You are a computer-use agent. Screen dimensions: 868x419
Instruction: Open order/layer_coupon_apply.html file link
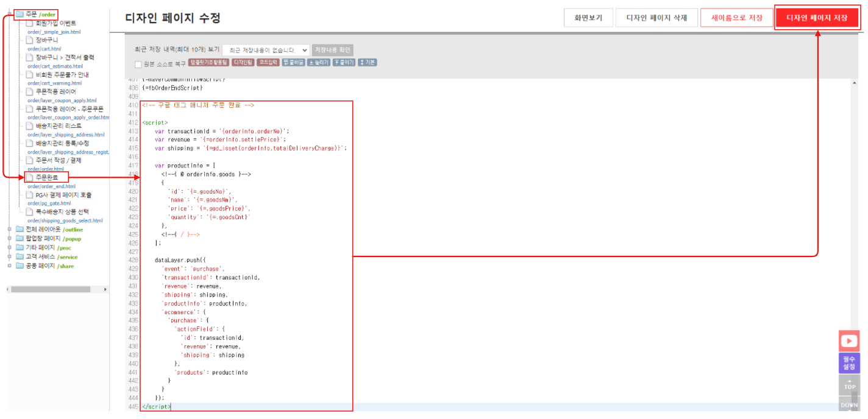[62, 100]
